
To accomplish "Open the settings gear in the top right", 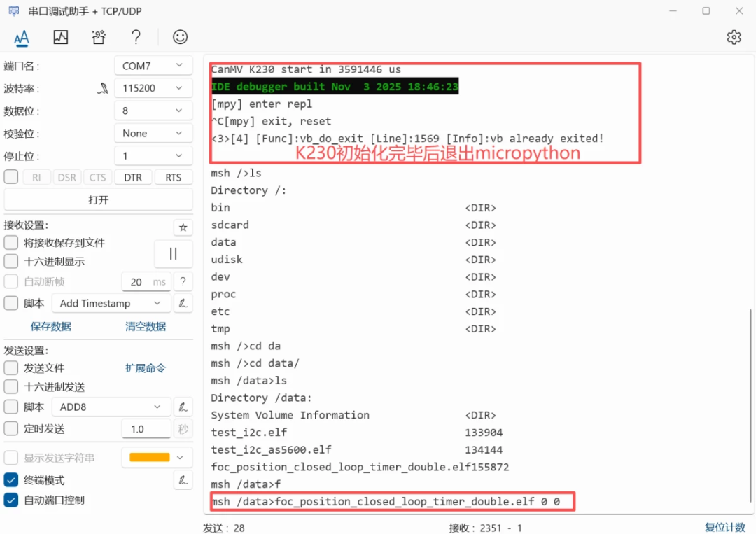I will point(734,37).
